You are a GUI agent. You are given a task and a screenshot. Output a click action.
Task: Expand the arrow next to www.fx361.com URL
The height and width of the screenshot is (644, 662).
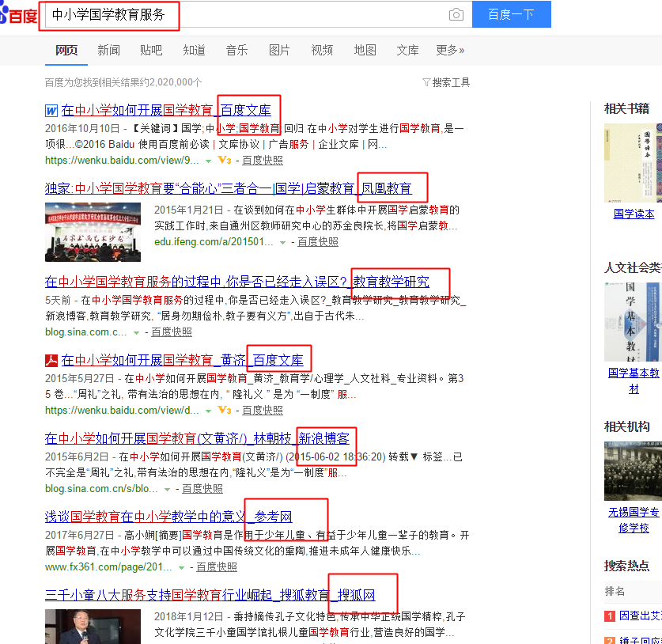tap(181, 567)
